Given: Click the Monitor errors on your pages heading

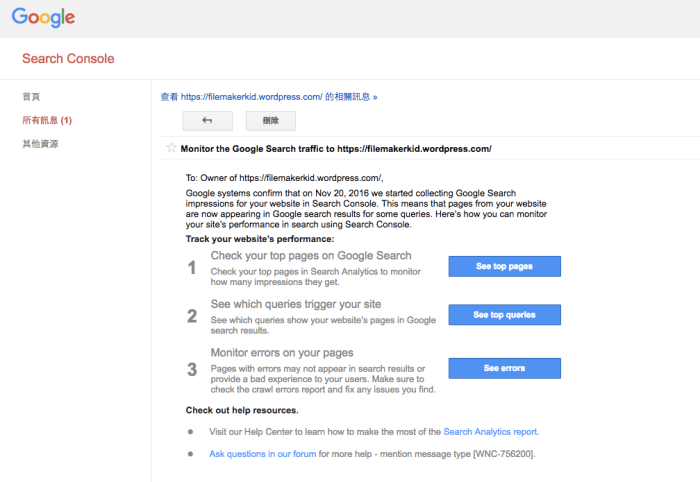Looking at the screenshot, I should click(x=281, y=352).
